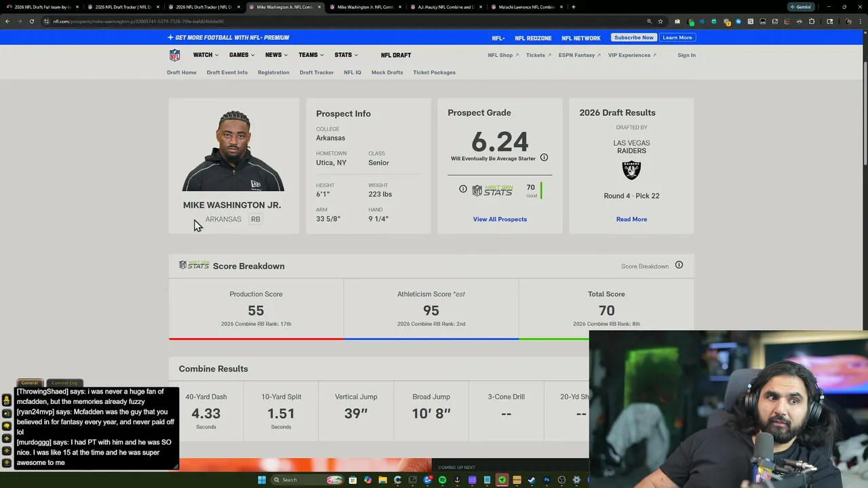
Task: Open Draft Tracker page
Action: 317,73
